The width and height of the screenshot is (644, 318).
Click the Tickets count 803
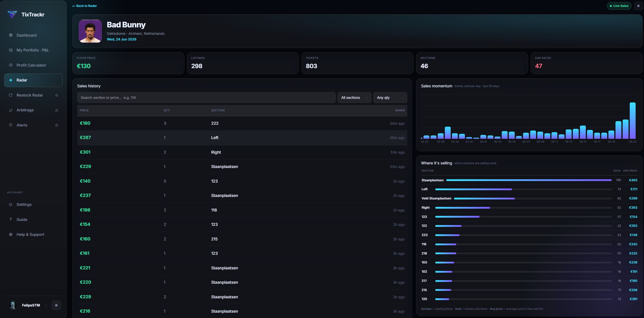click(x=311, y=66)
